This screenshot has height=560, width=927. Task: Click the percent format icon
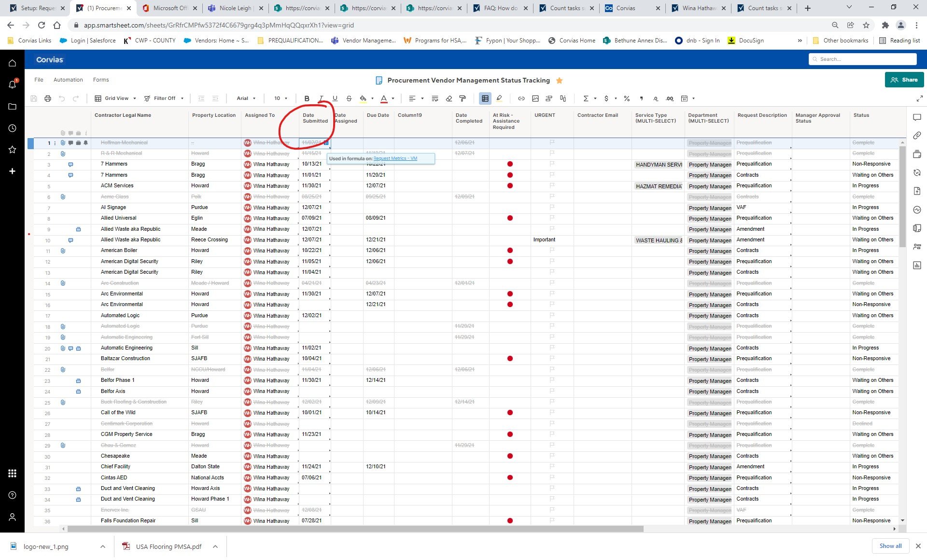(x=627, y=98)
